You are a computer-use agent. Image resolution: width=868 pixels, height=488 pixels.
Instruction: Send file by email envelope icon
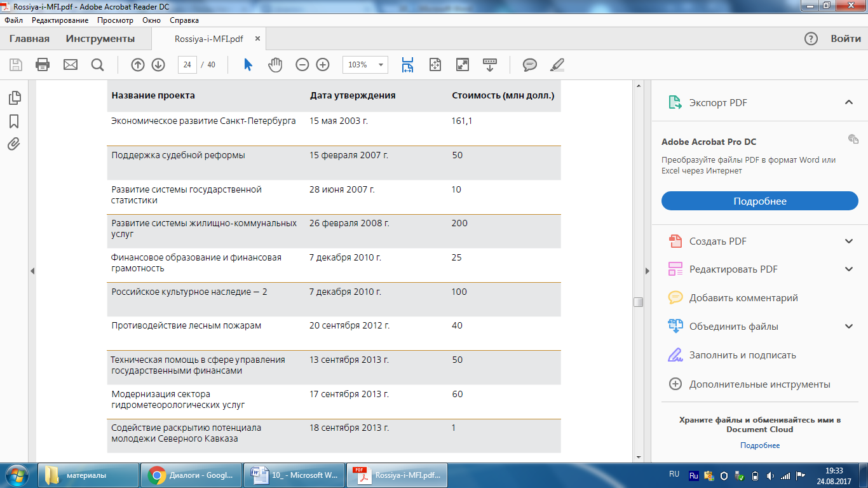click(x=70, y=65)
